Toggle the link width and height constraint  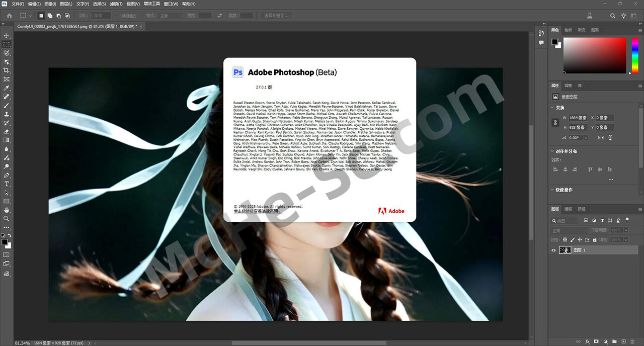(555, 123)
